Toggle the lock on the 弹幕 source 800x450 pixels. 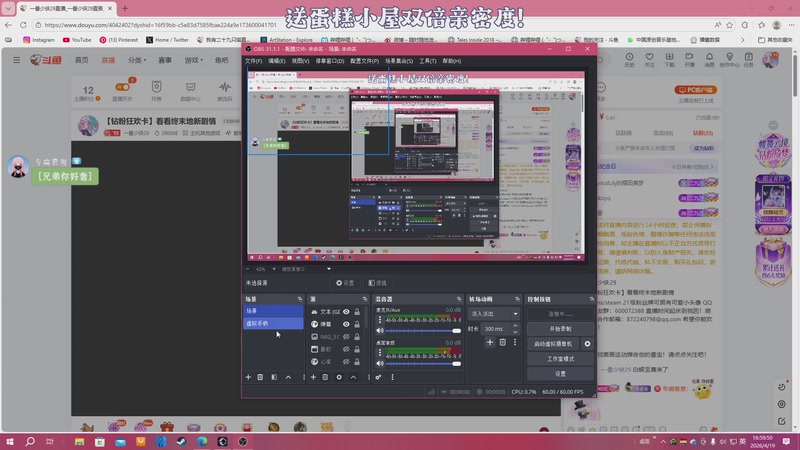(357, 324)
